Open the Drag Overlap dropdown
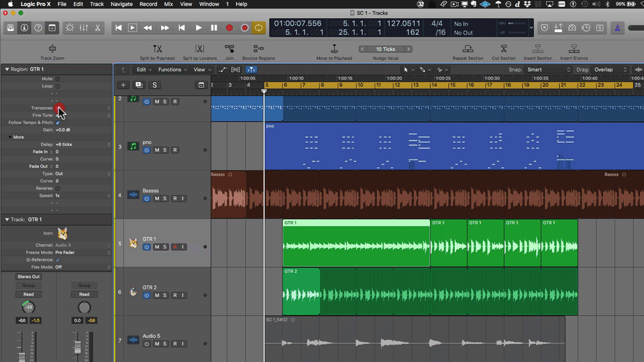The image size is (644, 362). tap(610, 70)
